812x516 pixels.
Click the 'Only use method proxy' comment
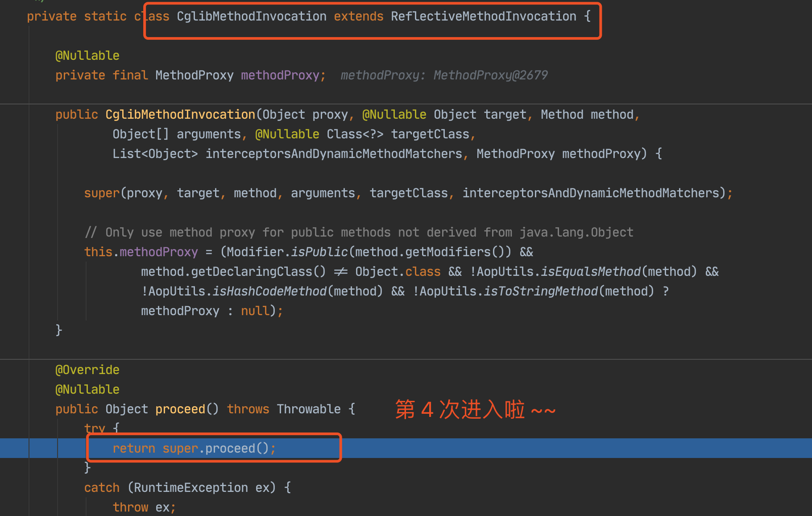pyautogui.click(x=359, y=233)
